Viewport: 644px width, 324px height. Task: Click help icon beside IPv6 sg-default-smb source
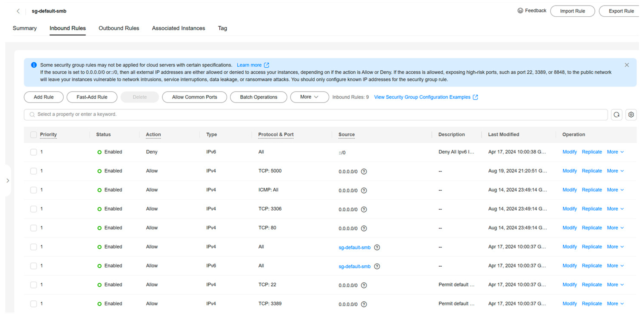pyautogui.click(x=377, y=266)
